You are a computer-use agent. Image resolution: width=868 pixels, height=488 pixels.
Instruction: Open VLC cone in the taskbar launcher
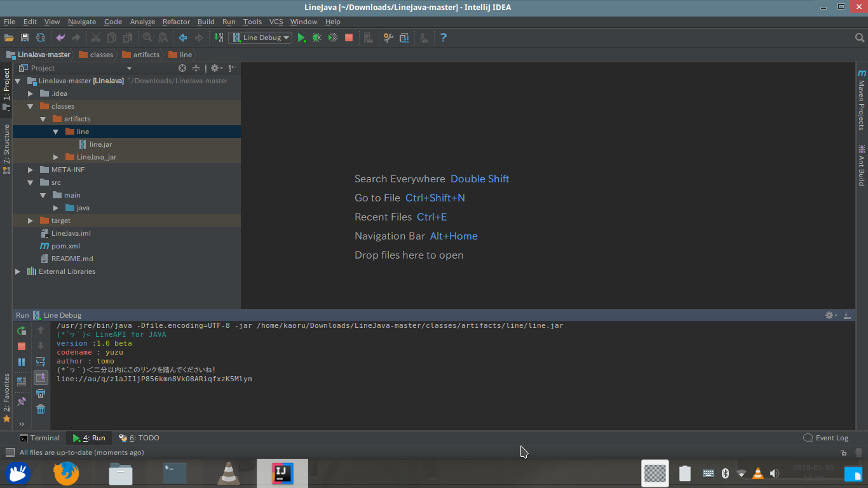point(229,473)
